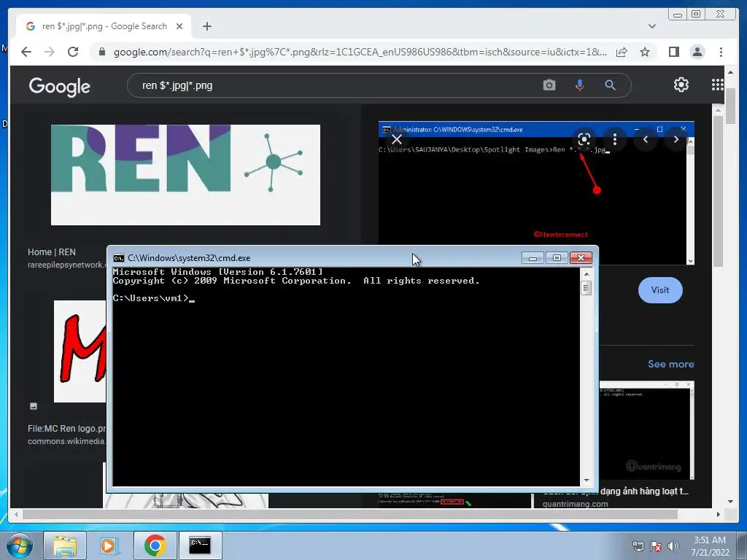Viewport: 747px width, 560px height.
Task: Show previous image in preview panel
Action: (646, 139)
